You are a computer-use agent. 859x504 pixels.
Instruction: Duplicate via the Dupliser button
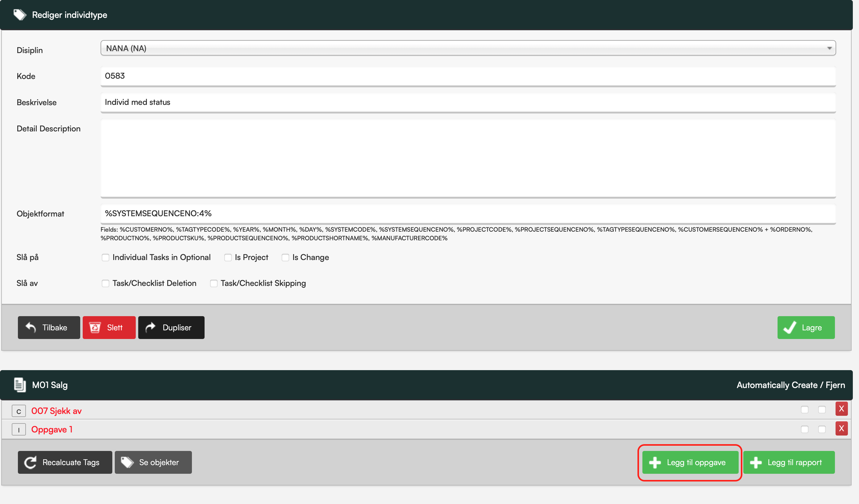pos(171,328)
